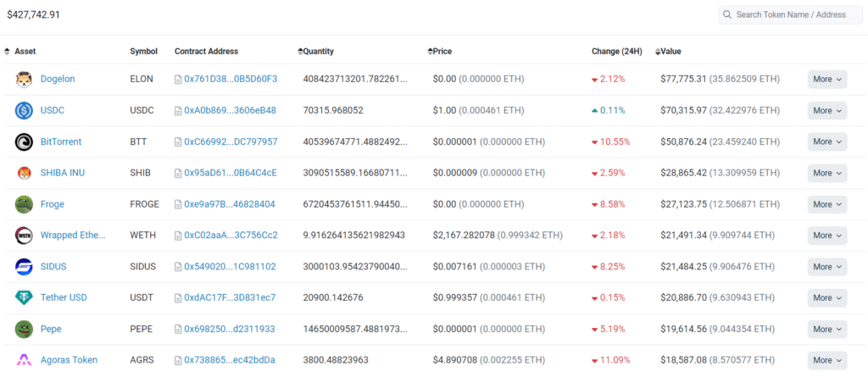This screenshot has height=377, width=868.
Task: Open the More dropdown for BitTorrent
Action: 827,141
